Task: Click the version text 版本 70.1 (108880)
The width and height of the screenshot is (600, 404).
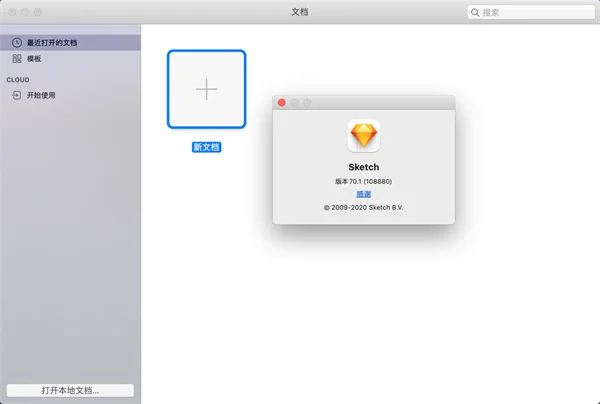Action: (364, 181)
